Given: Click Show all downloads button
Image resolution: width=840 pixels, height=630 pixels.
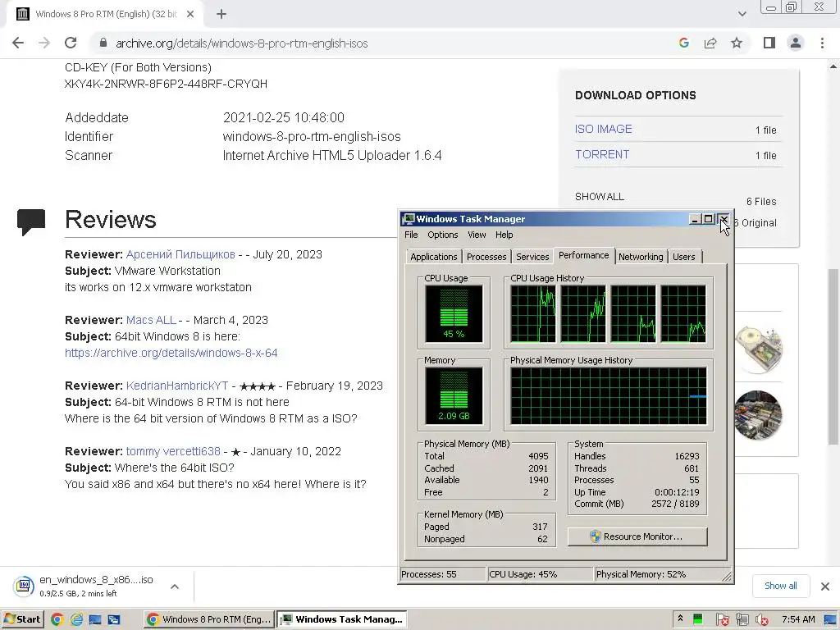Looking at the screenshot, I should tap(780, 586).
